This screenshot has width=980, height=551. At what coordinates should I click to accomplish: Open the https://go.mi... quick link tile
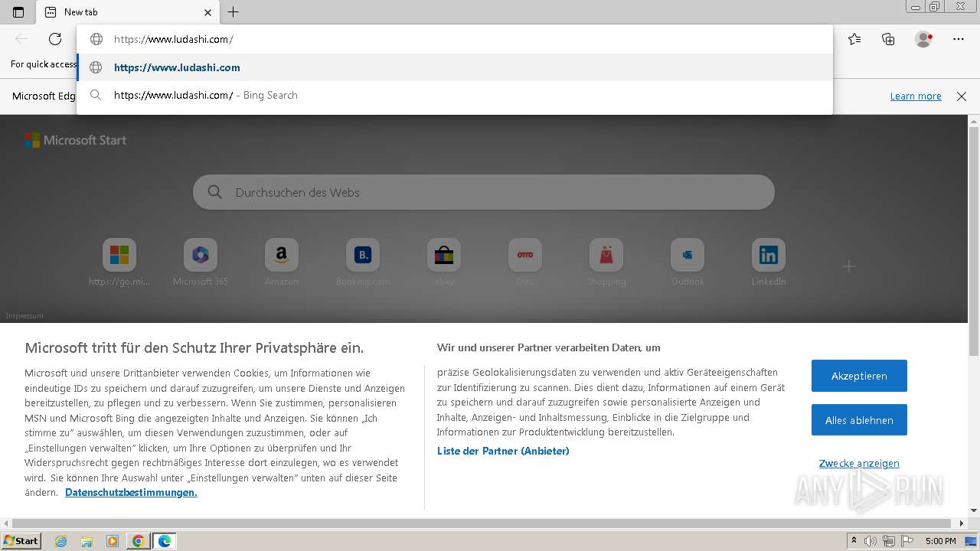click(x=119, y=262)
